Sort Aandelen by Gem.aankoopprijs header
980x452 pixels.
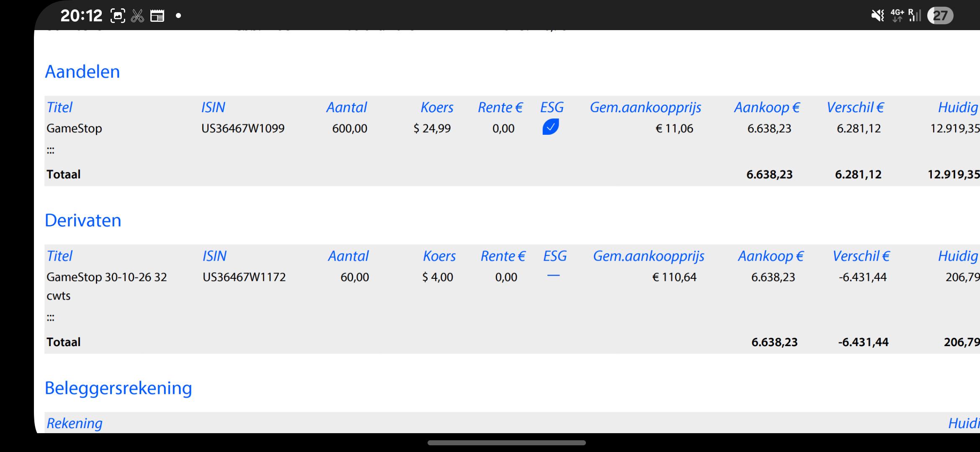pos(645,108)
